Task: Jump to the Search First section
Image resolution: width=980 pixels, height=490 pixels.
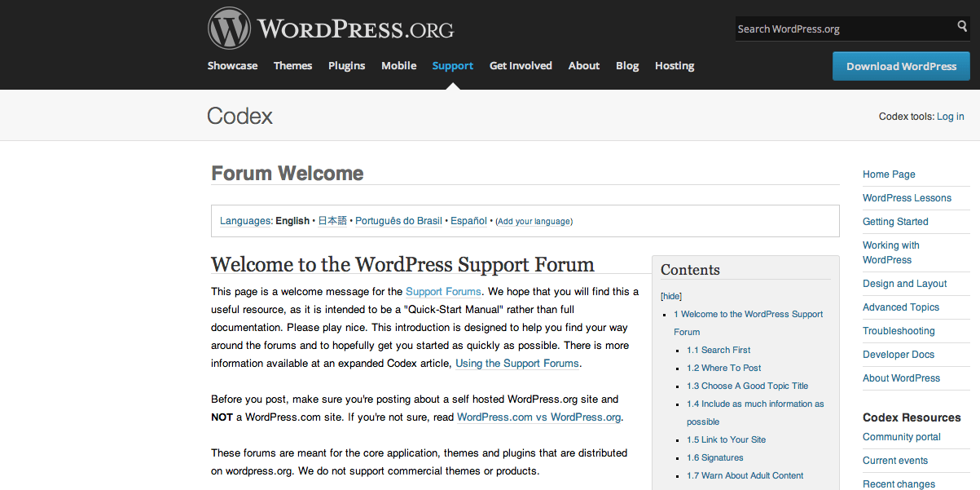Action: 718,350
